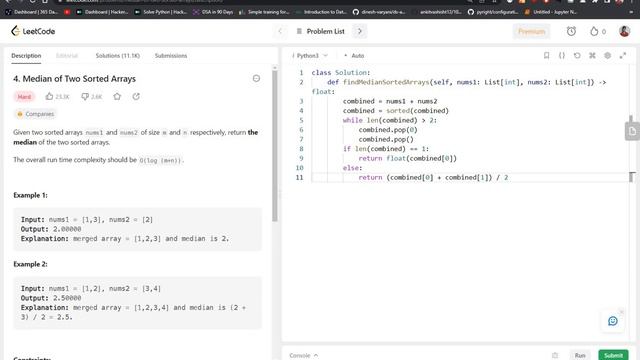Image resolution: width=640 pixels, height=360 pixels.
Task: Click the Run button
Action: pyautogui.click(x=580, y=356)
